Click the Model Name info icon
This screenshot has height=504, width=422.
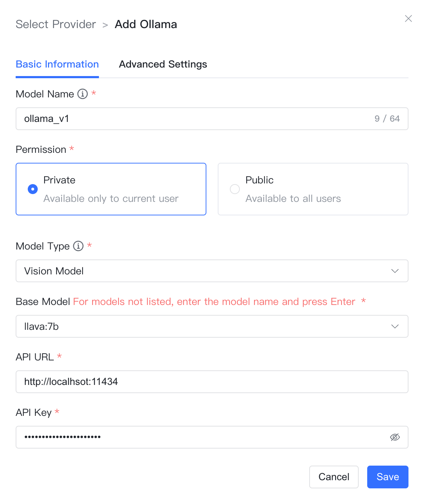tap(83, 94)
